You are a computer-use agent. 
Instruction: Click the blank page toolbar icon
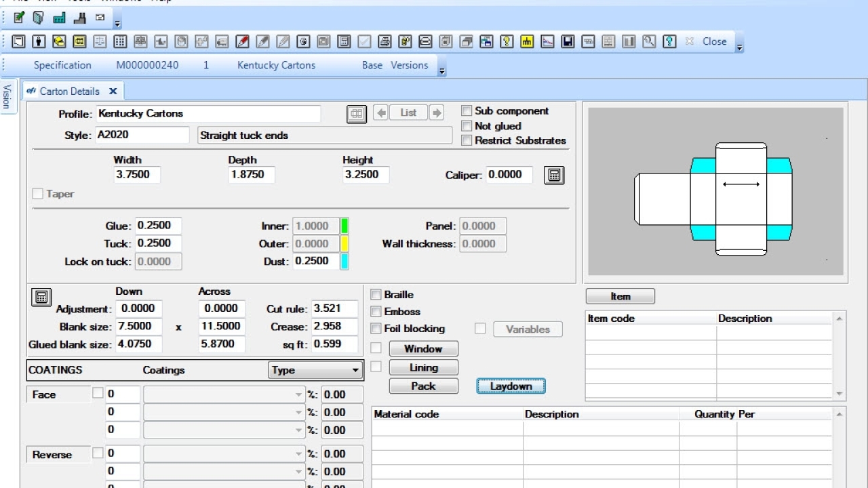pyautogui.click(x=18, y=41)
